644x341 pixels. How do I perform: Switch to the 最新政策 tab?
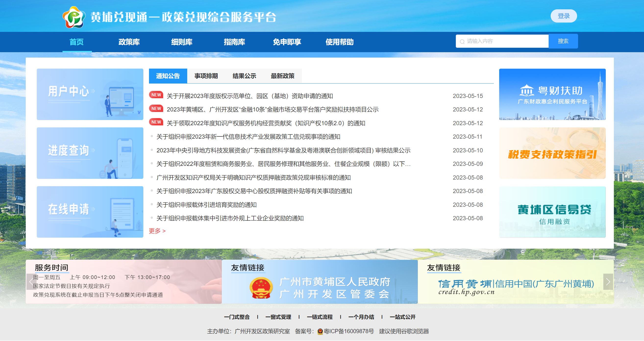point(283,76)
